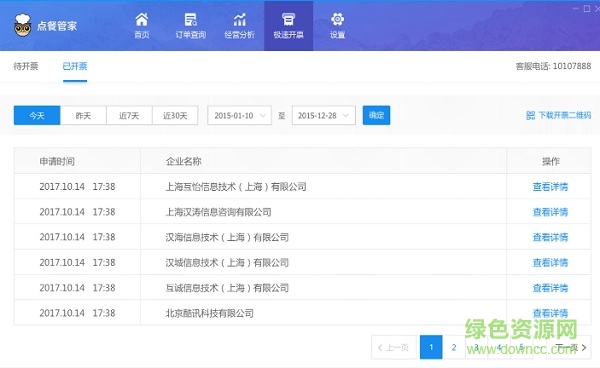Image resolution: width=600 pixels, height=368 pixels.
Task: Click the QR code icon for 下载开票二维码
Action: pyautogui.click(x=530, y=115)
